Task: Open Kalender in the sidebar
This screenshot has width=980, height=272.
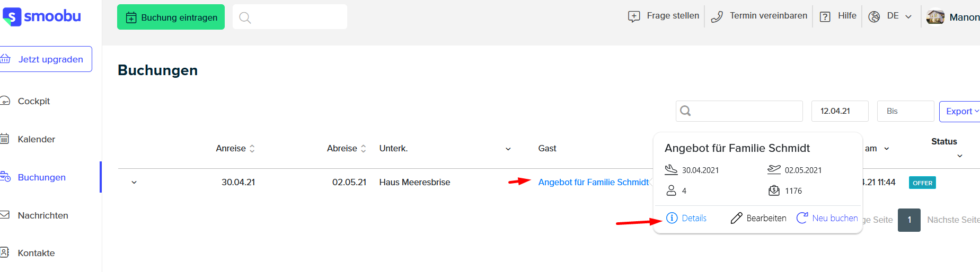Action: (x=36, y=139)
